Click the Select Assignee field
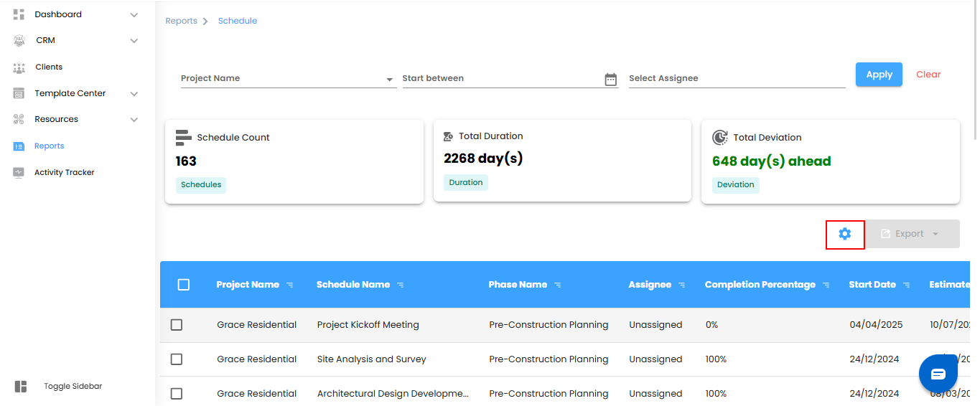This screenshot has height=406, width=980. 737,78
